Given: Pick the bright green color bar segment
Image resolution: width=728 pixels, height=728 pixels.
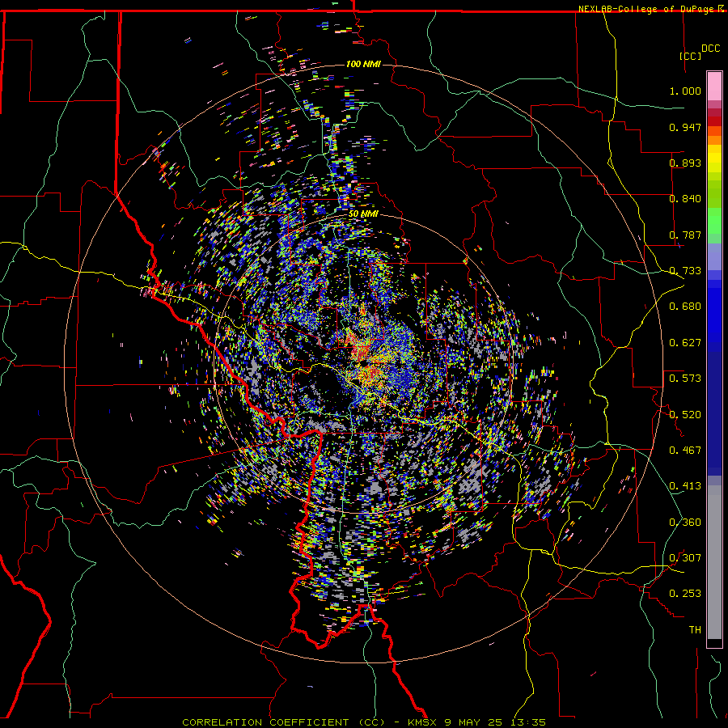Looking at the screenshot, I should tap(714, 221).
